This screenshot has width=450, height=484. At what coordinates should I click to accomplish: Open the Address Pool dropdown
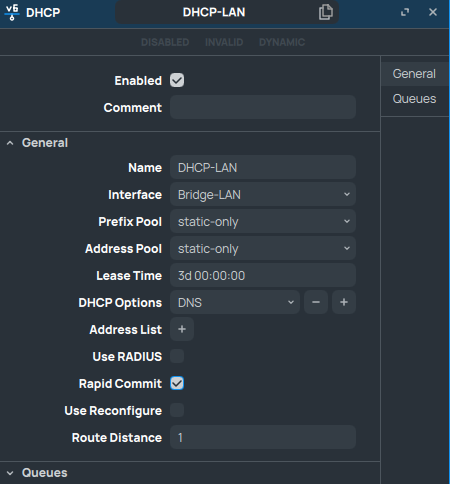263,248
